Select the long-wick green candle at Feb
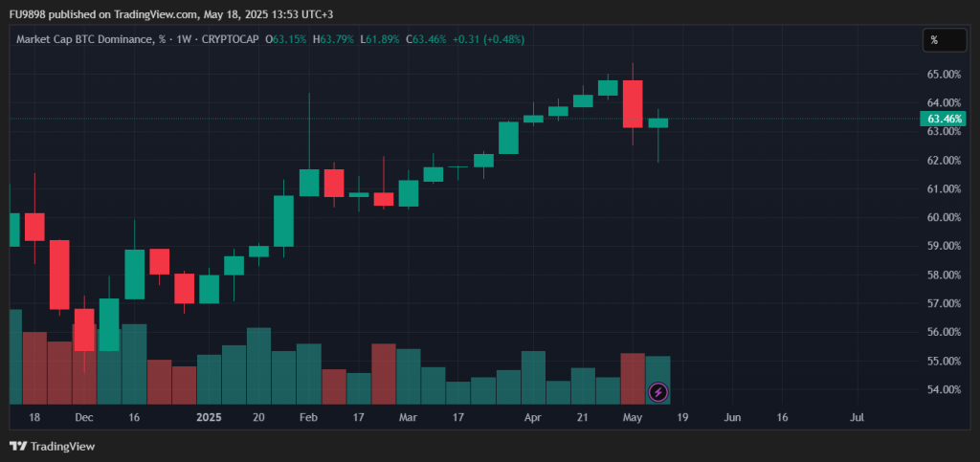980x462 pixels. pos(309,182)
